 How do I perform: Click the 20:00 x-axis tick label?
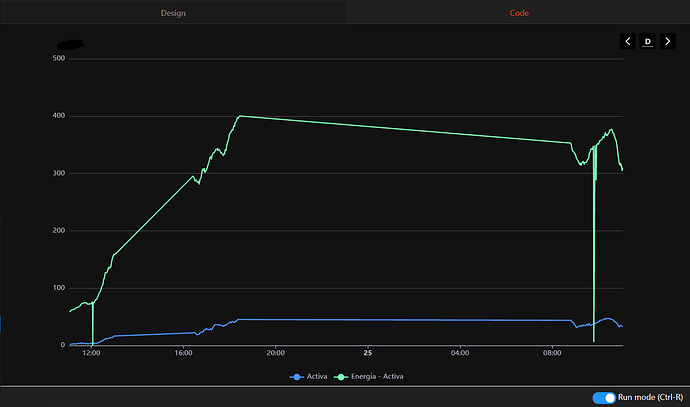tap(276, 353)
